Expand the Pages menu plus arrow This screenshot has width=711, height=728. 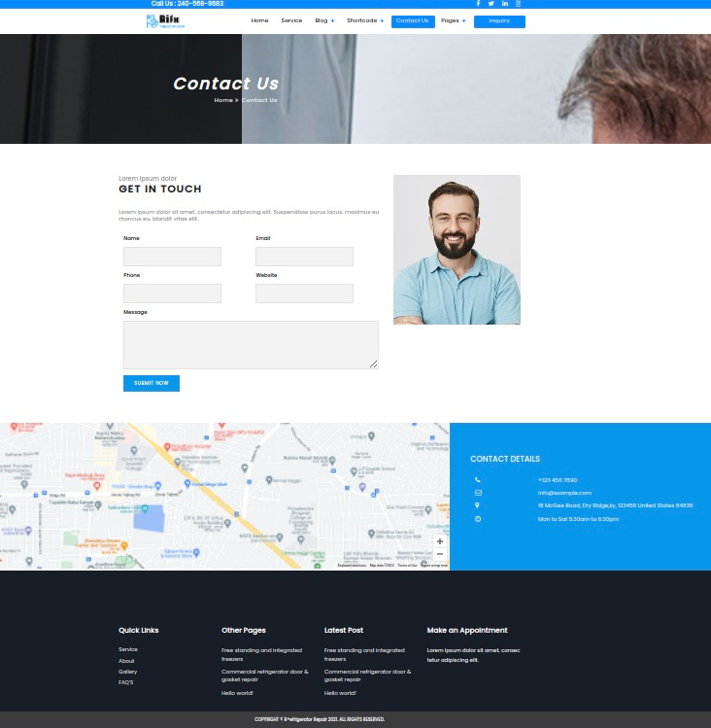tap(463, 20)
